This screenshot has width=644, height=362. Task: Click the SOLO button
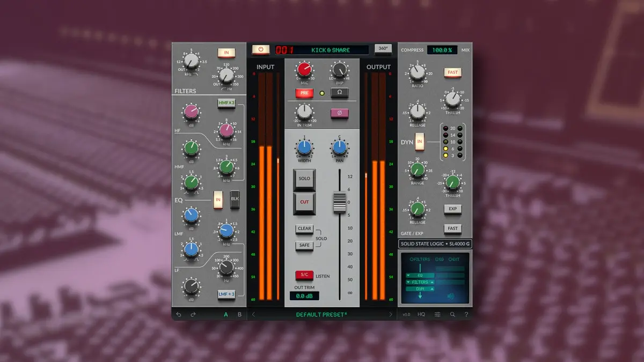point(304,179)
